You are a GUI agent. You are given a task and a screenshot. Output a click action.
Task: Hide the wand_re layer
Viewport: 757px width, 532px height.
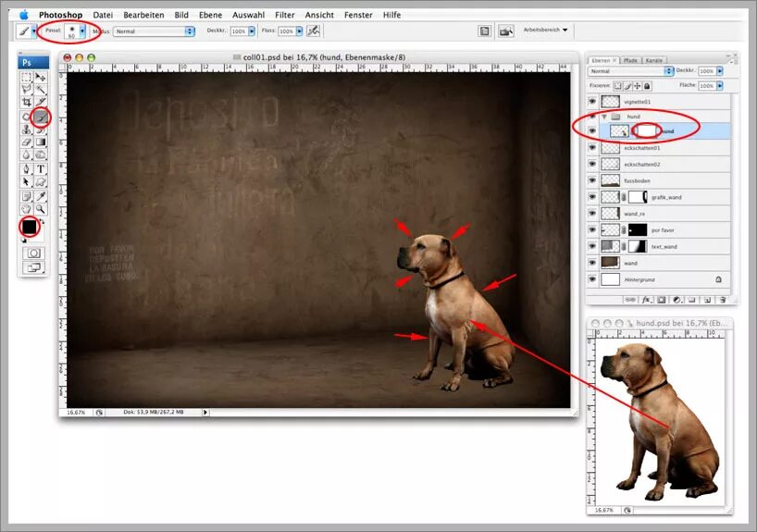(x=592, y=214)
